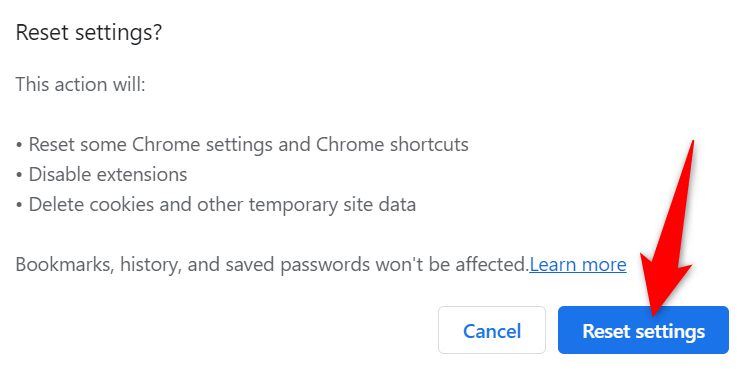Select the 'This action will:' text
Image resolution: width=742 pixels, height=372 pixels.
80,84
